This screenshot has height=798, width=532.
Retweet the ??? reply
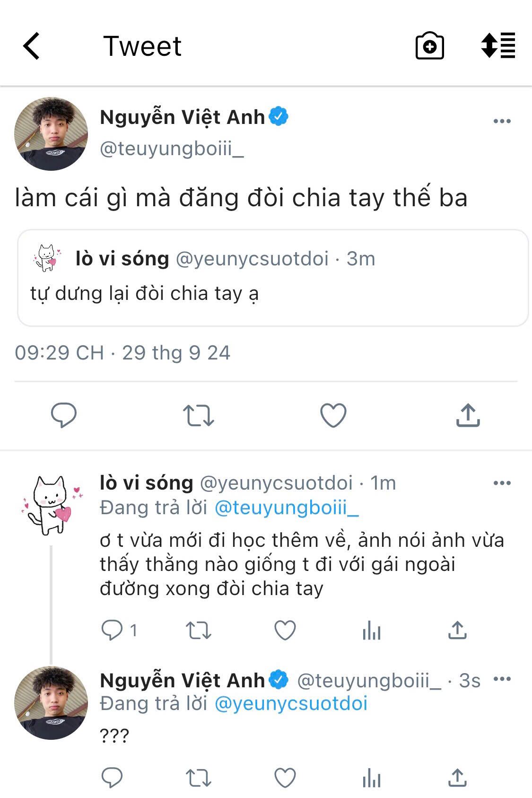199,778
